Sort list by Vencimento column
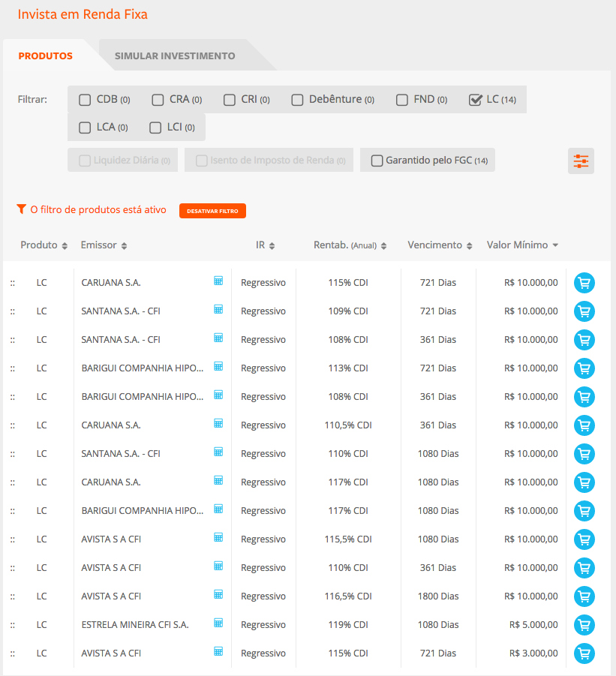Viewport: 616px width, 676px height. 440,245
